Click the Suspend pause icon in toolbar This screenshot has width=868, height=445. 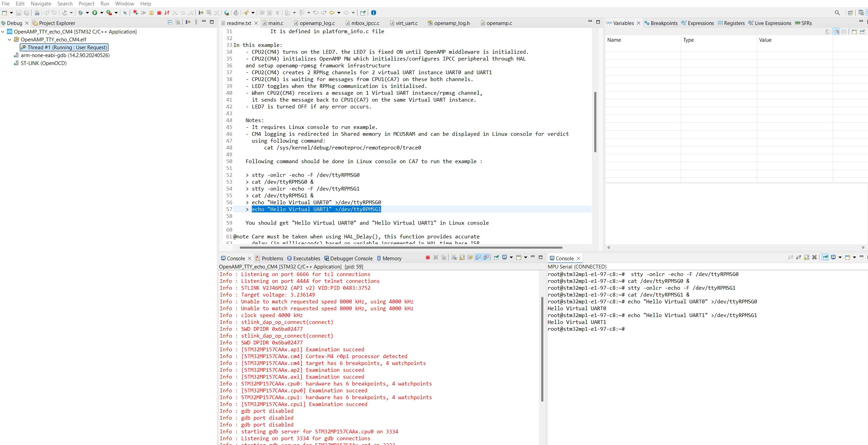tap(151, 13)
